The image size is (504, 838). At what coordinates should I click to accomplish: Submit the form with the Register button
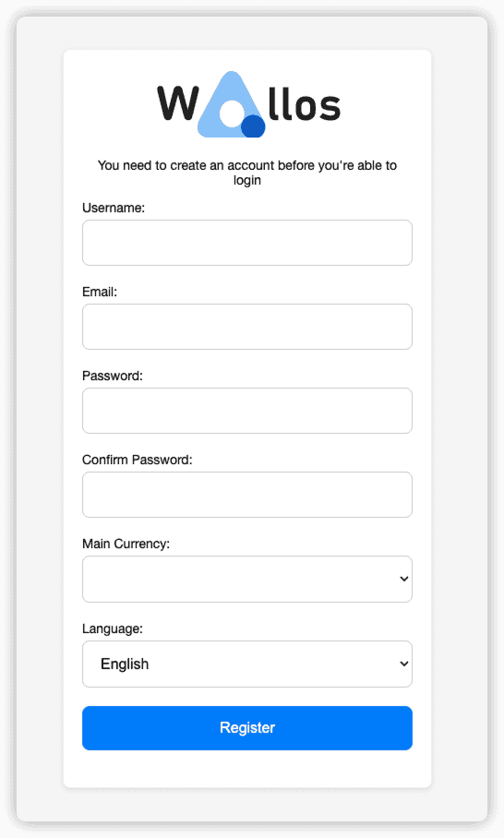point(246,728)
